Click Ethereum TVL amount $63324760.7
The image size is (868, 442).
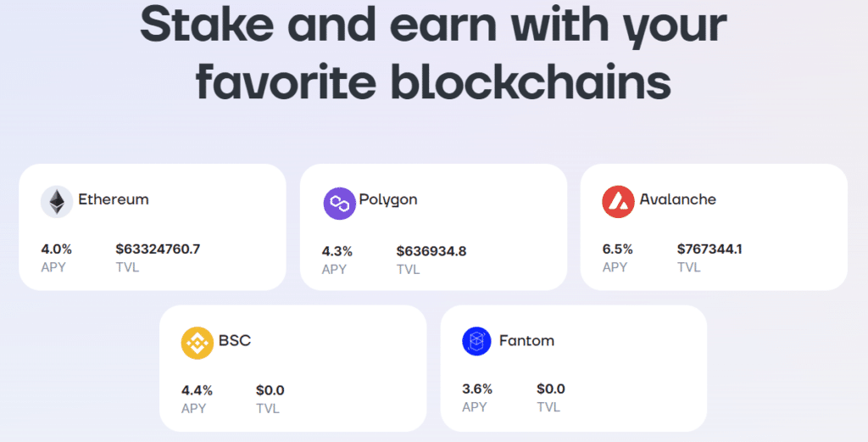[x=158, y=249]
